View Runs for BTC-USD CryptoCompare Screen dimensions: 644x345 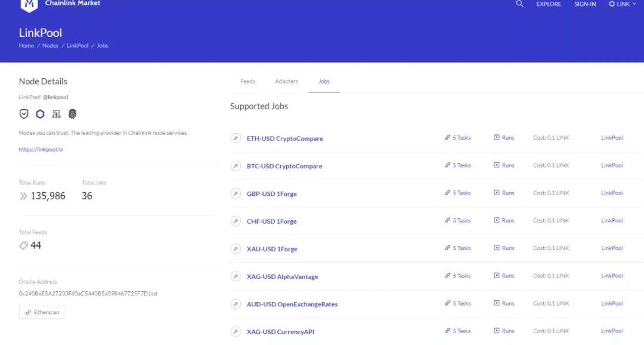(504, 165)
